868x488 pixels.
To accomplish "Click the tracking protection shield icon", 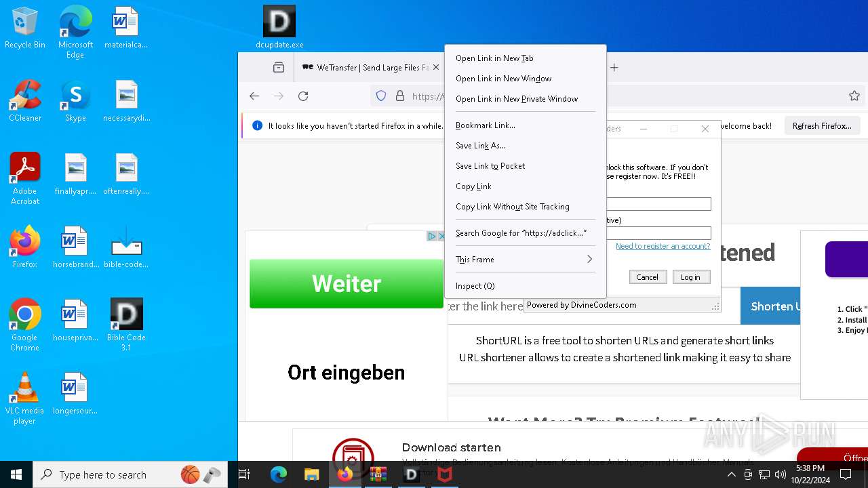I will point(381,96).
